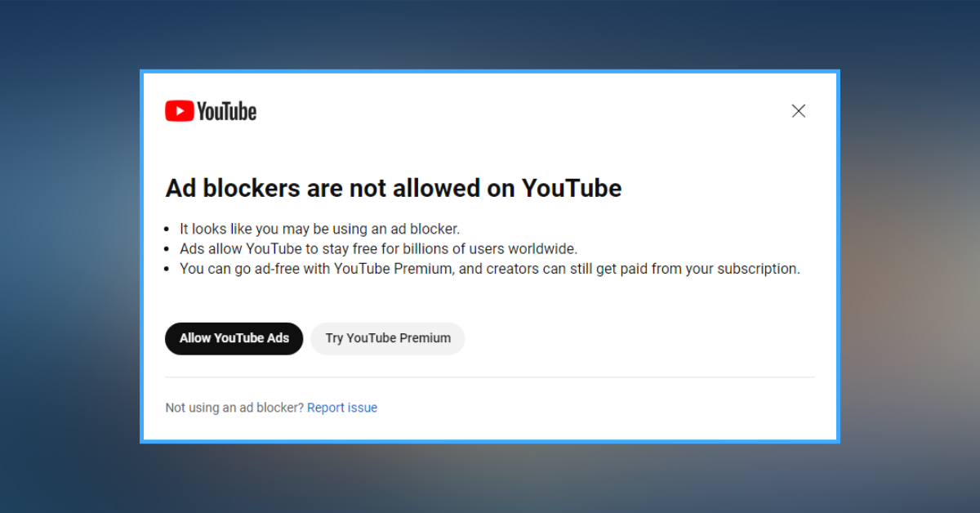
Task: Open the Report issue link
Action: tap(342, 408)
